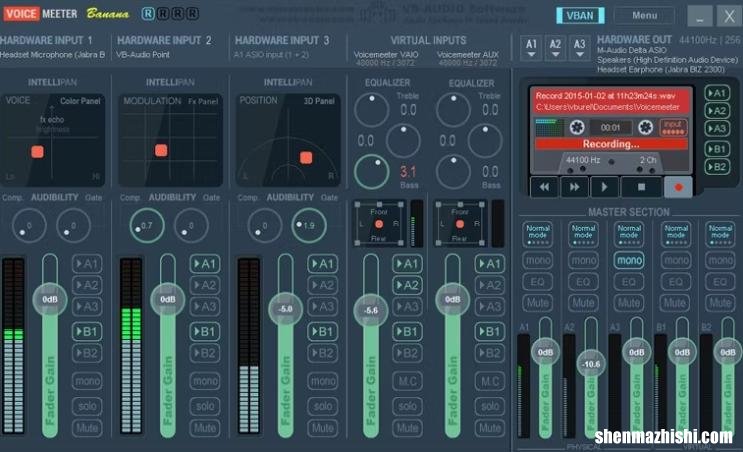Viewport: 743px width, 452px height.
Task: Open the A2 hardware out device dropdown
Action: coord(555,47)
